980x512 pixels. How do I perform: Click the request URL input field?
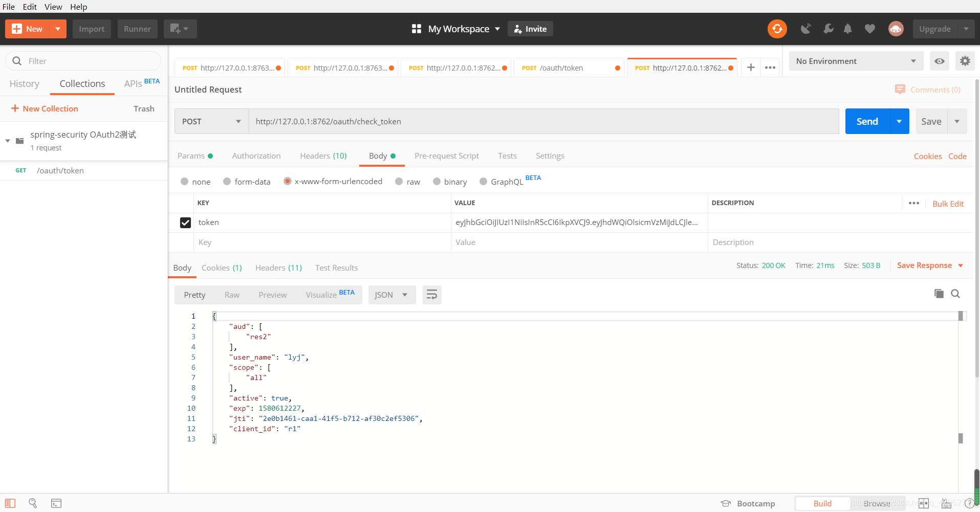tap(543, 121)
